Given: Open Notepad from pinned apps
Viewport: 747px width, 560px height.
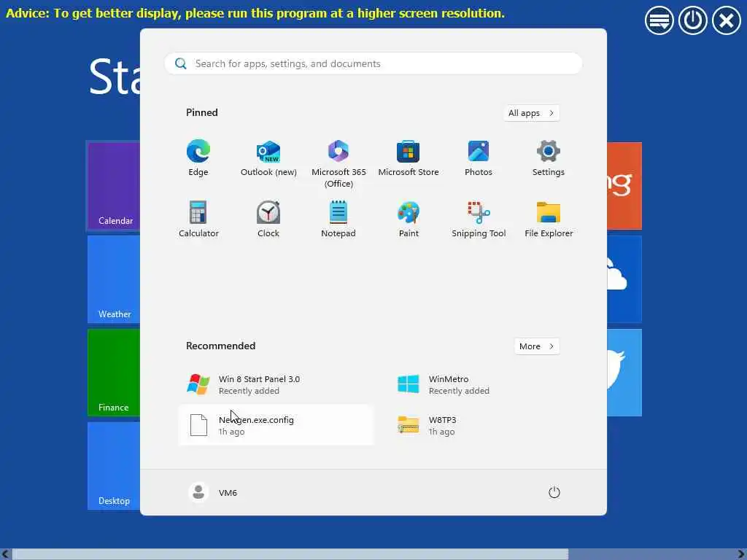Looking at the screenshot, I should (338, 219).
